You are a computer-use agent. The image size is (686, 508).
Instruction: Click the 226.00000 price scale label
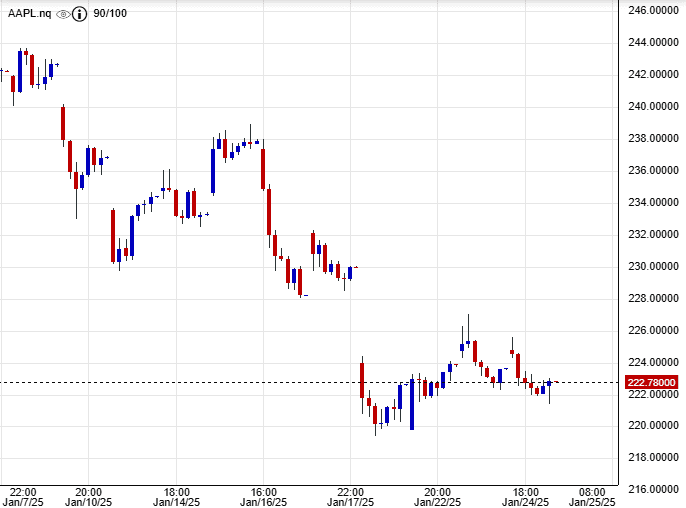click(x=651, y=330)
